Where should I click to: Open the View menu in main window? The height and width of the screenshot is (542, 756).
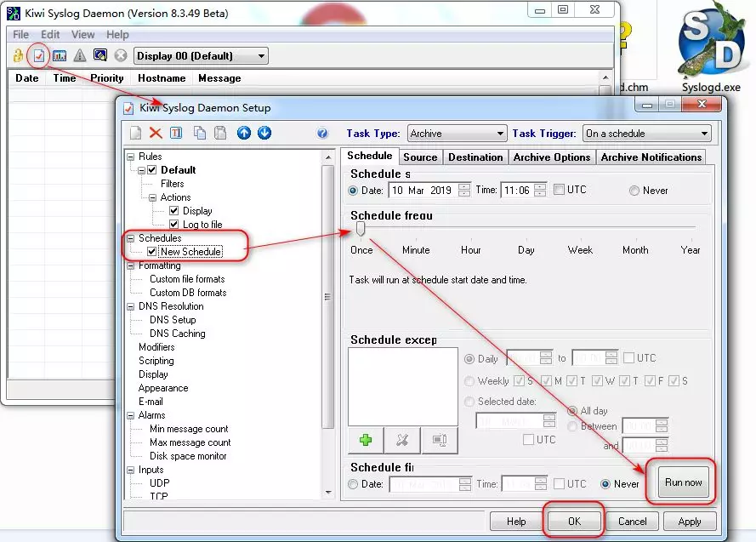tap(83, 35)
